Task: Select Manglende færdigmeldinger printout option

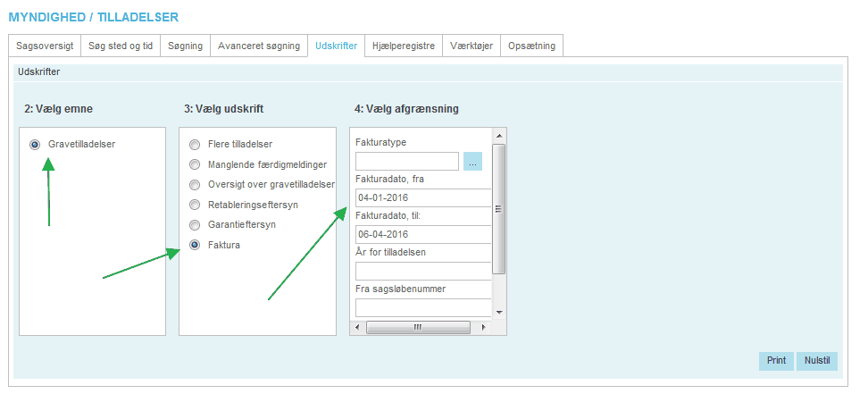Action: pyautogui.click(x=195, y=164)
